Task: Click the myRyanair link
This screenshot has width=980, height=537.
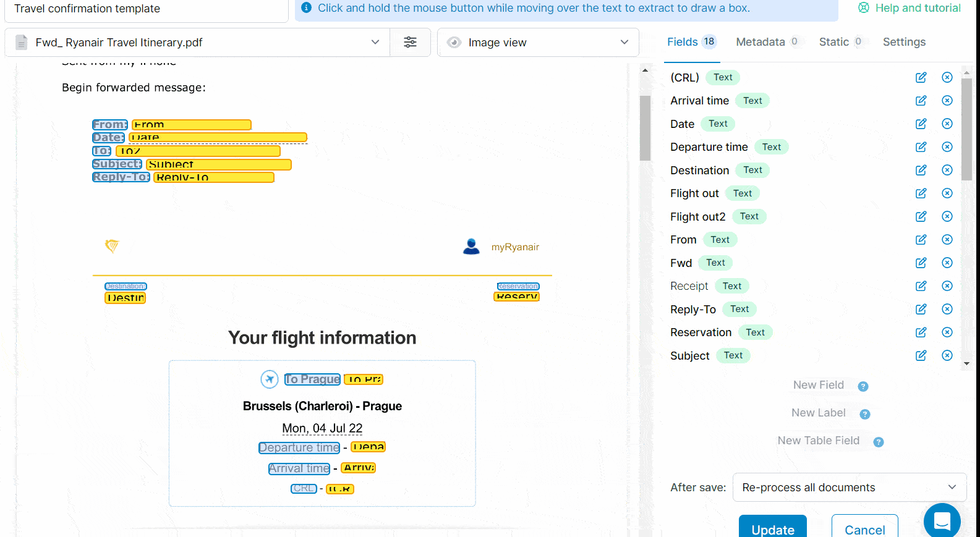Action: 515,247
